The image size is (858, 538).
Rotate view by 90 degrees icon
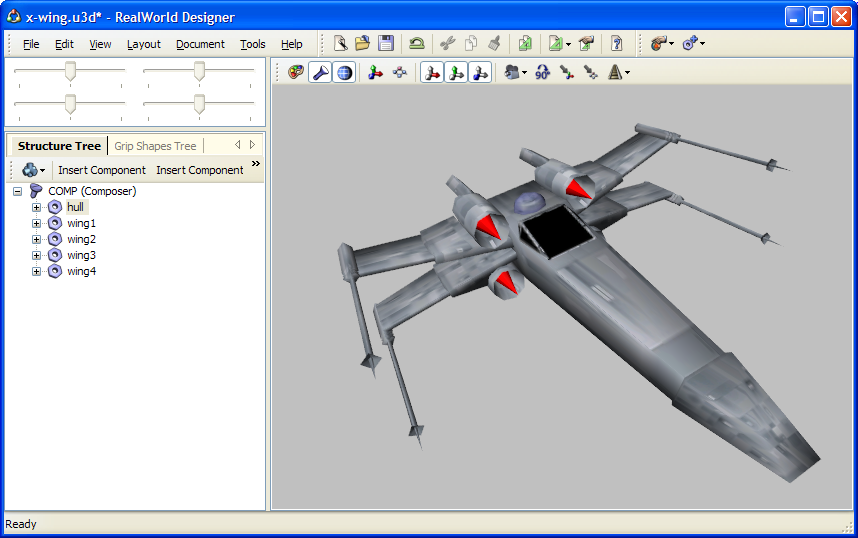coord(542,72)
